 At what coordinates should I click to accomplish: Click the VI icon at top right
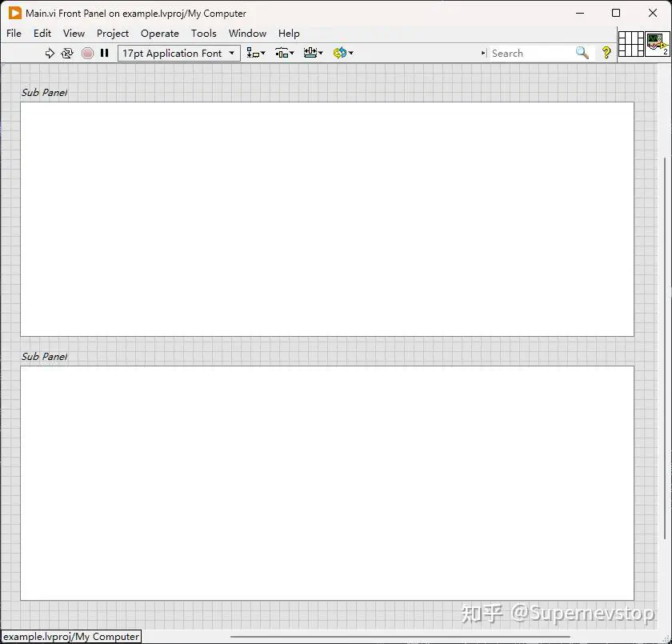point(658,44)
